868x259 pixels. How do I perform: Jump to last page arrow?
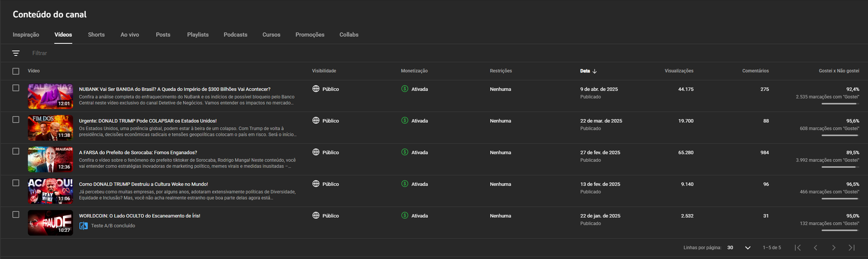tap(851, 248)
